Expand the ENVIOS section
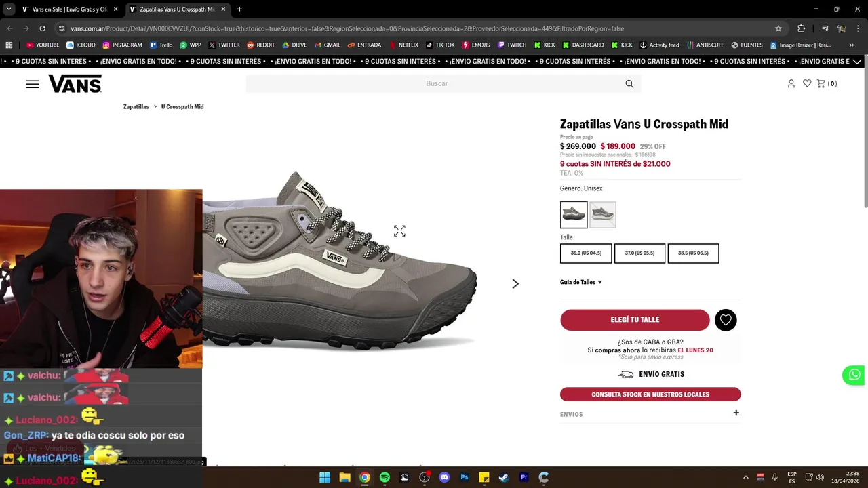Viewport: 868px width, 488px height. point(650,413)
